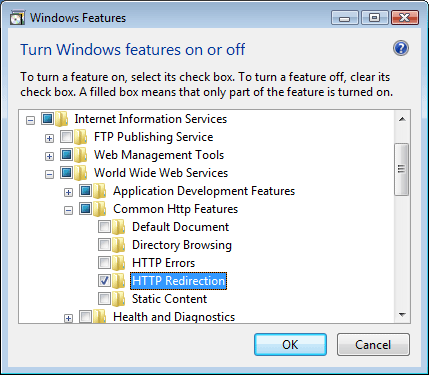Screen dimensions: 429x375
Task: Click the scrollbar down arrow
Action: click(402, 315)
